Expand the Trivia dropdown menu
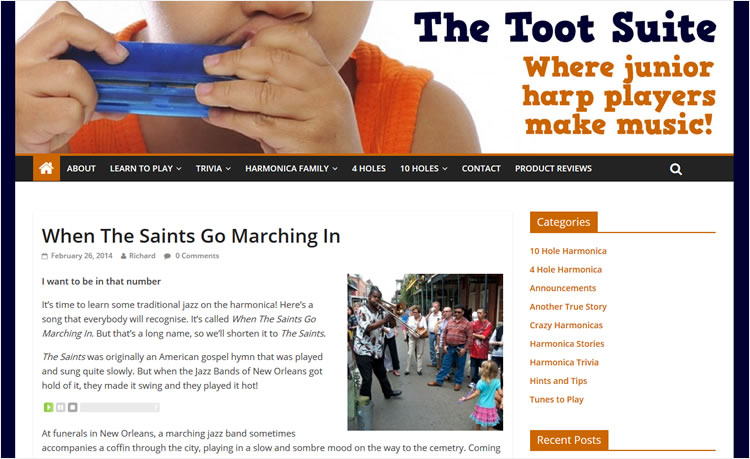The image size is (750, 459). pyautogui.click(x=213, y=168)
